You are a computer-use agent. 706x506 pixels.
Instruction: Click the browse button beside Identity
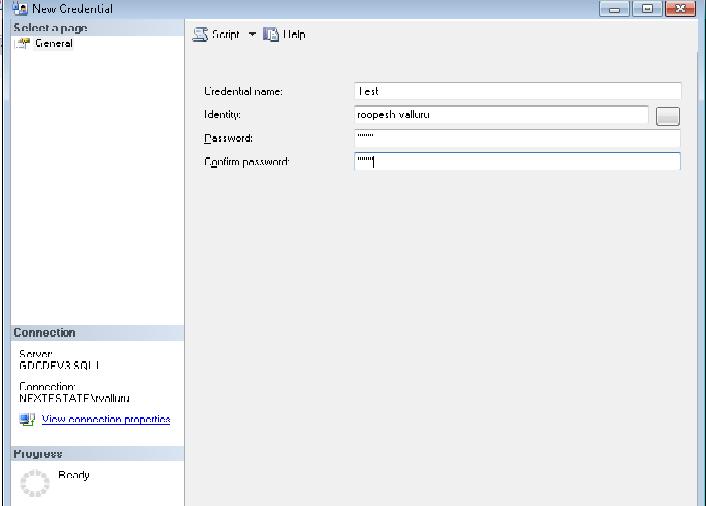pos(667,116)
